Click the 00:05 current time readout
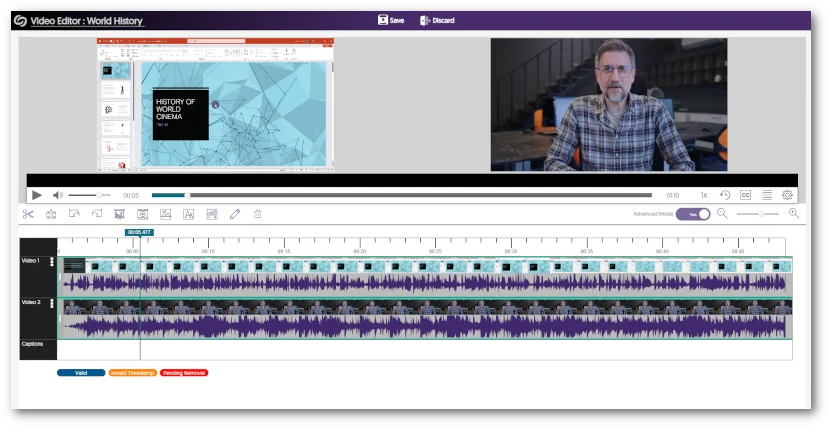The width and height of the screenshot is (830, 428). click(x=131, y=196)
